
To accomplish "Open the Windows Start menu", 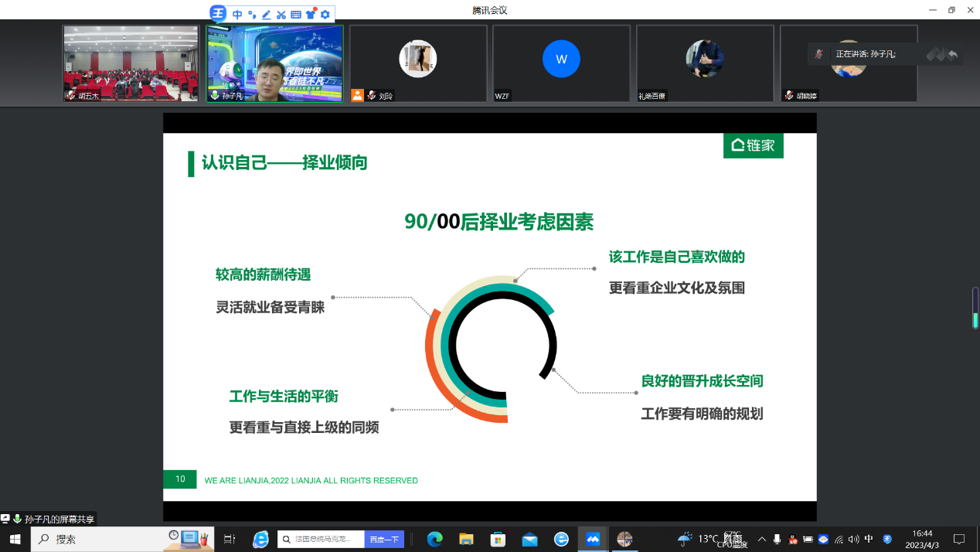I will pos(15,539).
